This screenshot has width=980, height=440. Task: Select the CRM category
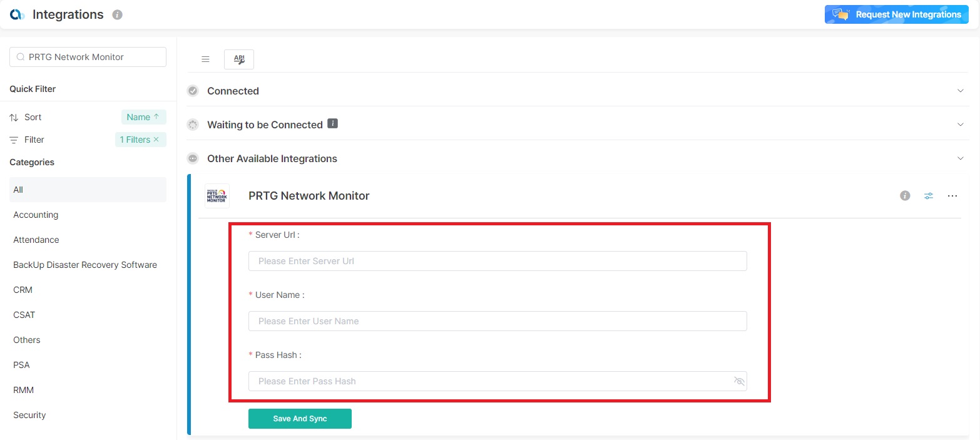pyautogui.click(x=88, y=290)
